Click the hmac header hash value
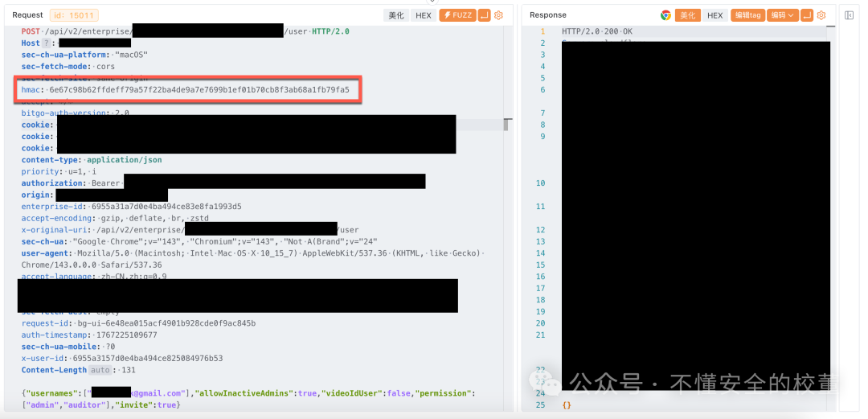Viewport: 868px width, 419px height. (199, 89)
